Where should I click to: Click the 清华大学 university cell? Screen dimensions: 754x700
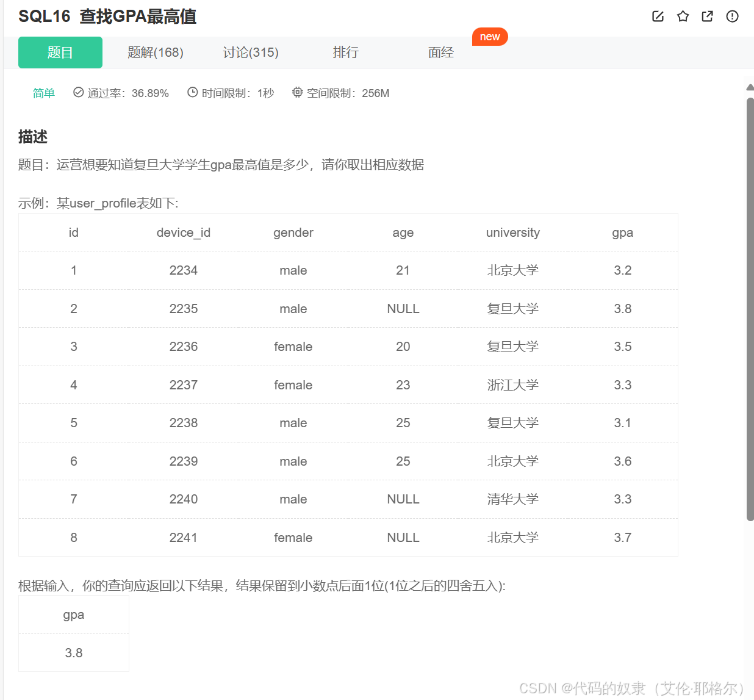pos(513,499)
